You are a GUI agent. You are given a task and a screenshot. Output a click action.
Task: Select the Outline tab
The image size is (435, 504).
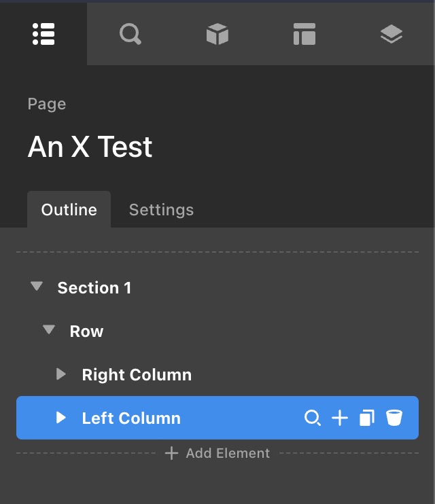coord(69,210)
